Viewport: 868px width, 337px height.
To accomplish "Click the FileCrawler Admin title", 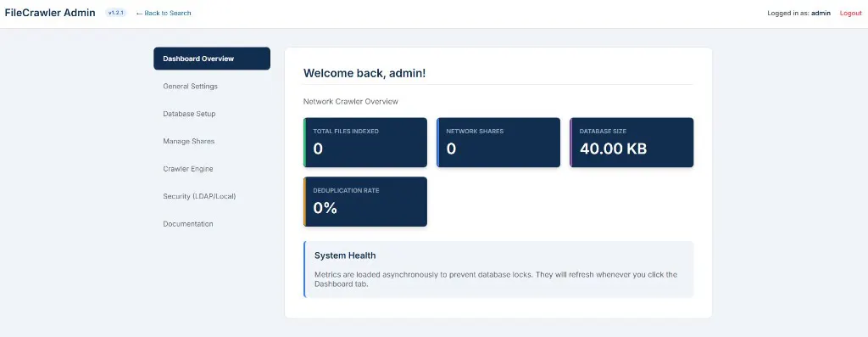I will [x=50, y=13].
